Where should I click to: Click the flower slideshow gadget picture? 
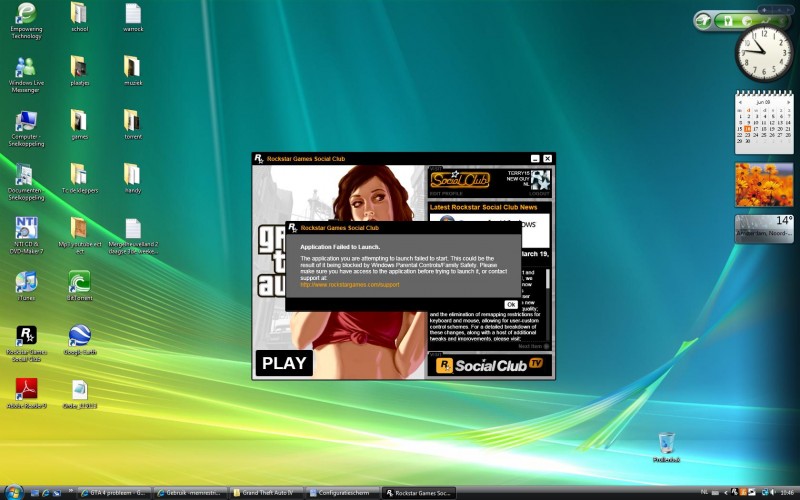click(764, 185)
